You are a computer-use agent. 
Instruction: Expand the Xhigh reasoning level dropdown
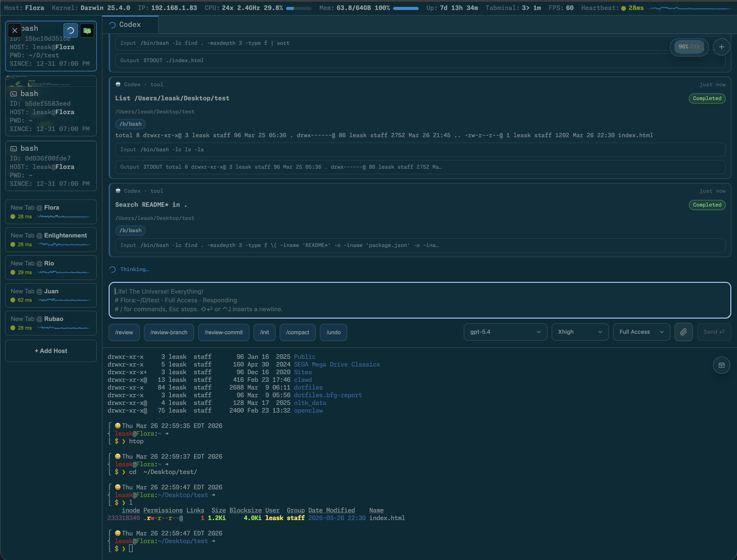(x=580, y=332)
